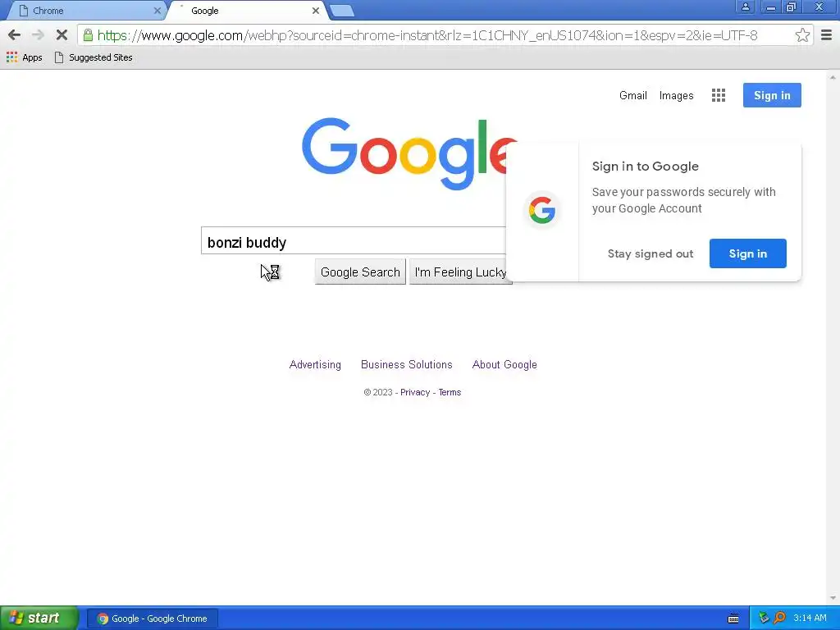840x630 pixels.
Task: Open the Advertising link
Action: [315, 364]
